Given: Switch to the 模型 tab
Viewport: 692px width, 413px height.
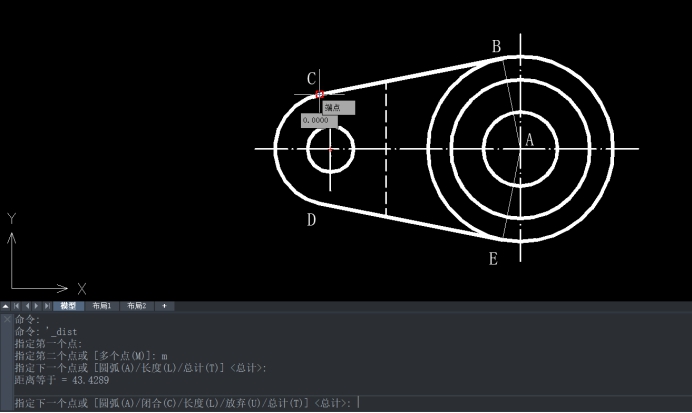Looking at the screenshot, I should tap(68, 306).
